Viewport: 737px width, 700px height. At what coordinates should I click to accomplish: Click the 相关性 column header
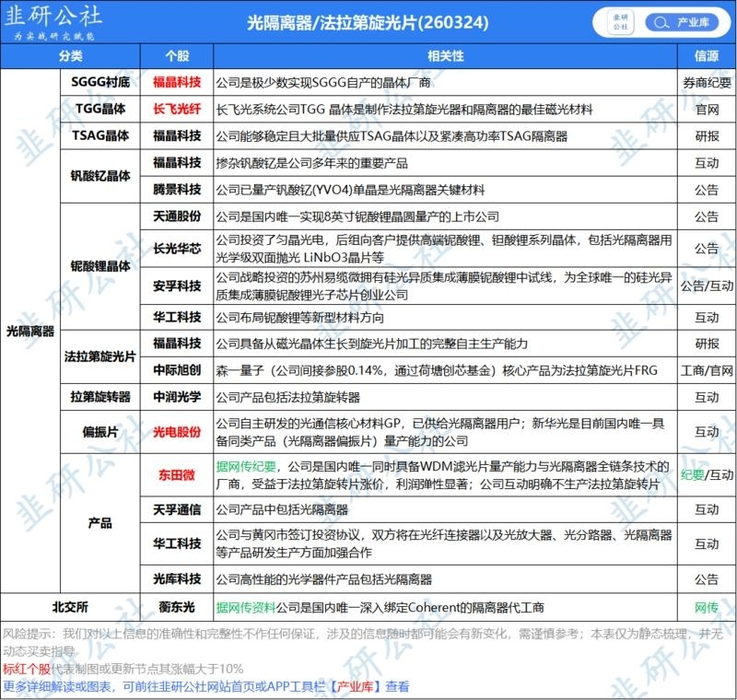point(445,56)
